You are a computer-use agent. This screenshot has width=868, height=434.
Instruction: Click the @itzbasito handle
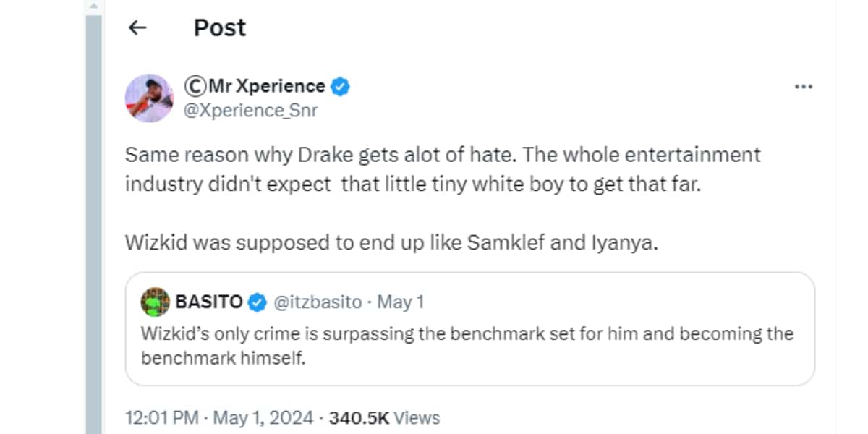tap(318, 302)
